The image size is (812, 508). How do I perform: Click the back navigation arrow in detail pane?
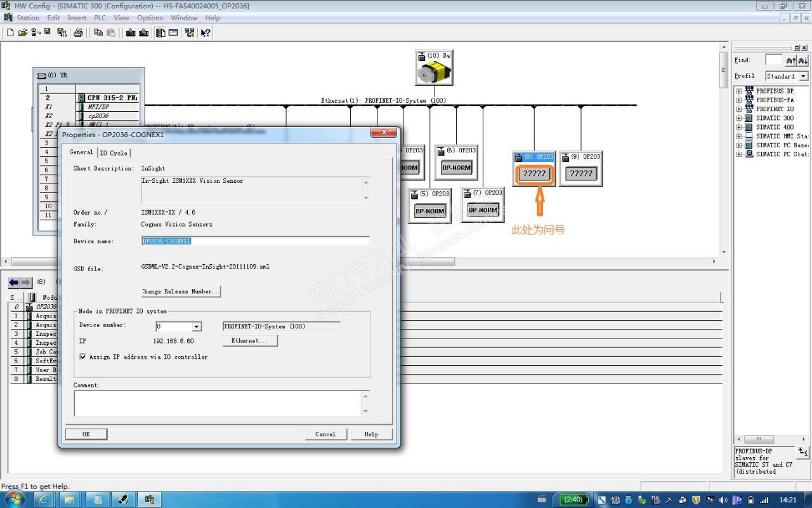(14, 283)
